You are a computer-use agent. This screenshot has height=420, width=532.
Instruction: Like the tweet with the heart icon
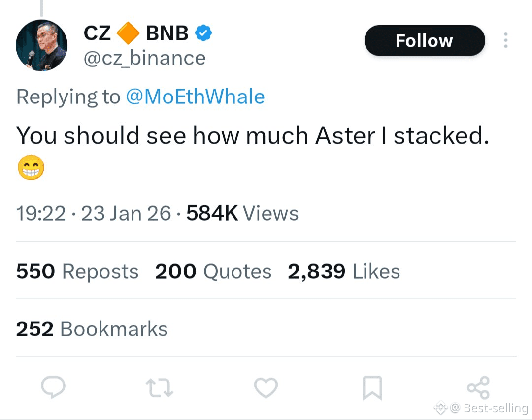pyautogui.click(x=266, y=388)
